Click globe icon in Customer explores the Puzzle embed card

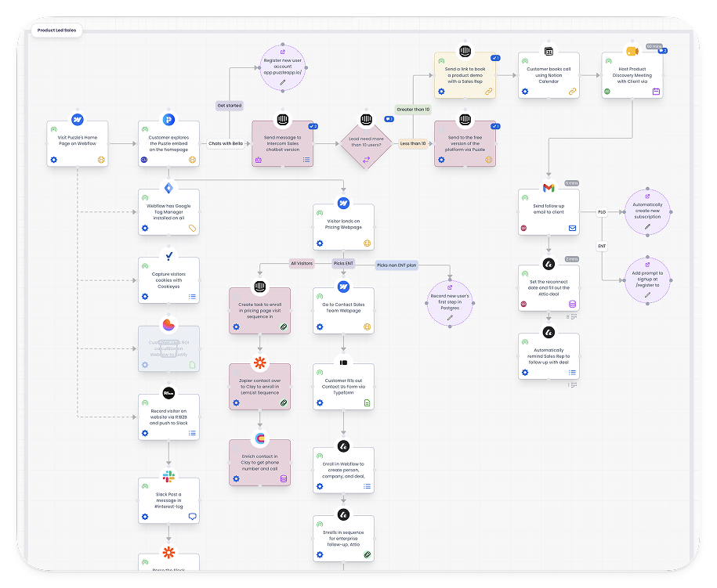192,160
